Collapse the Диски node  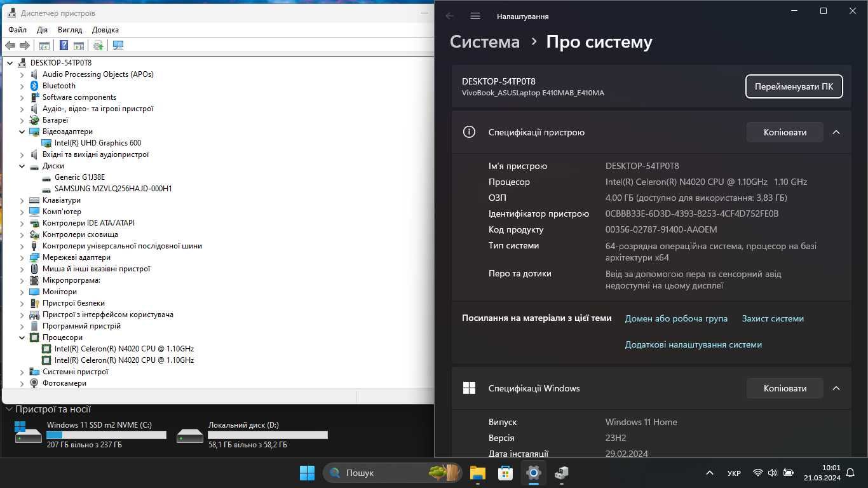22,166
